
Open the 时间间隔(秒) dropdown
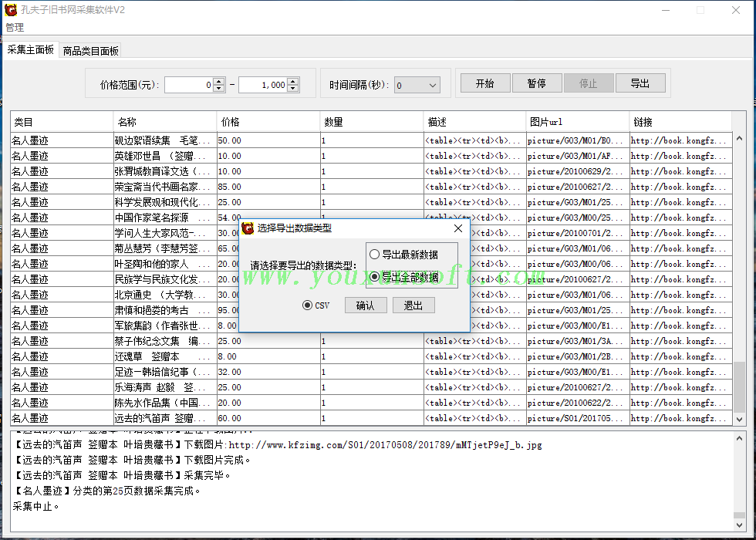click(417, 86)
